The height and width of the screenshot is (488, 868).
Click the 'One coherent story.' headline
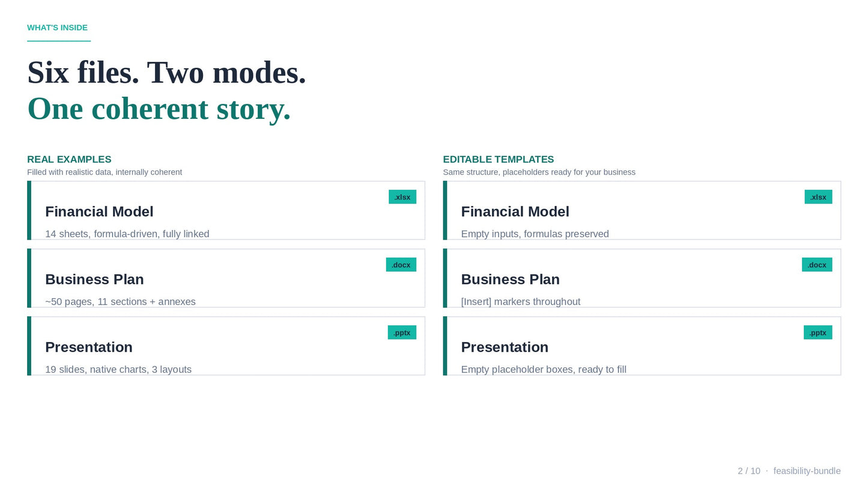click(x=159, y=109)
